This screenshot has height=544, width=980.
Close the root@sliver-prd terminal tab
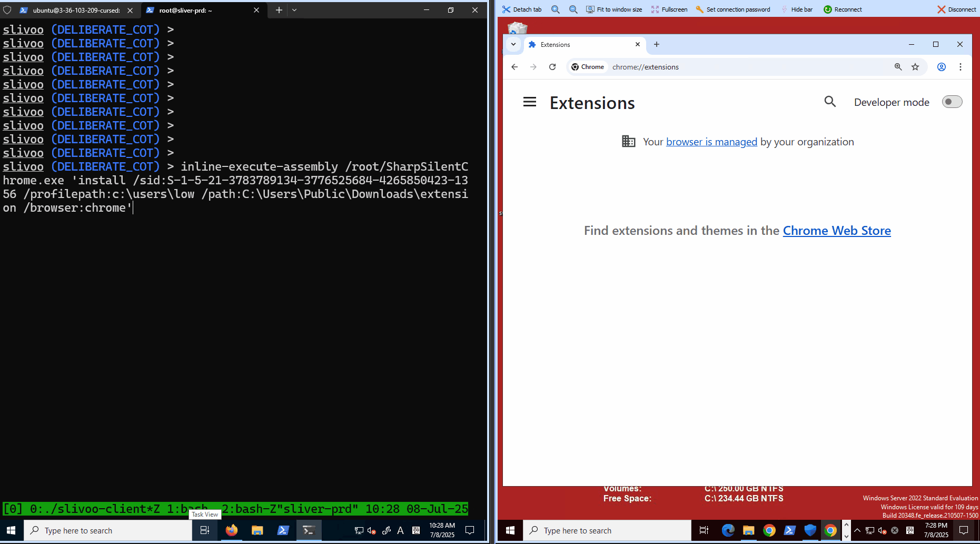point(256,10)
